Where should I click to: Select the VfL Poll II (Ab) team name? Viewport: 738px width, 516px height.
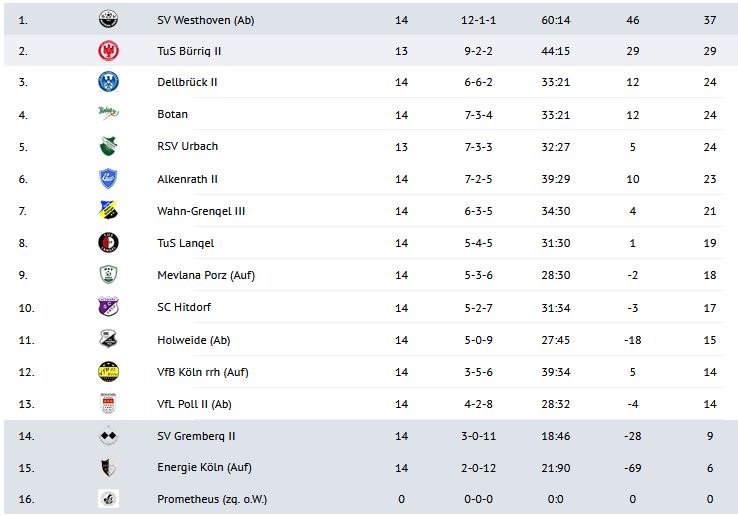pos(195,404)
